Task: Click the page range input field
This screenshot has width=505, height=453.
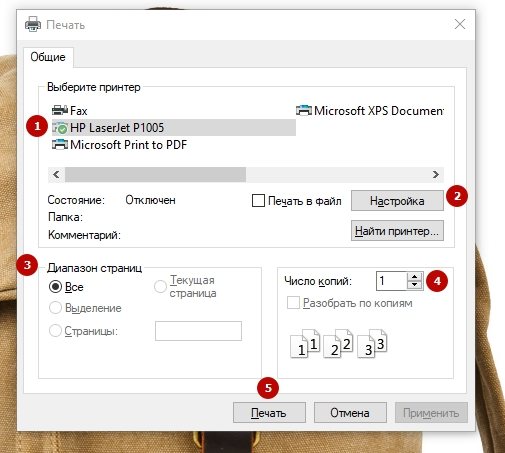Action: click(198, 331)
